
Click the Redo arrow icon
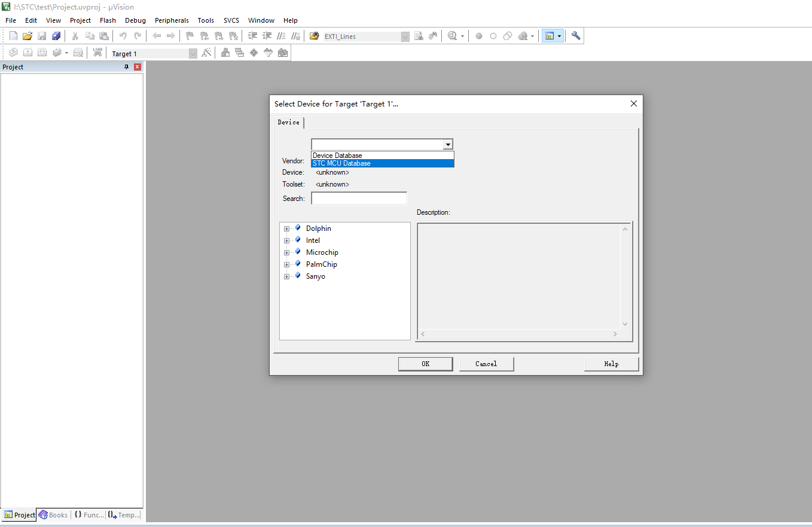pos(138,36)
